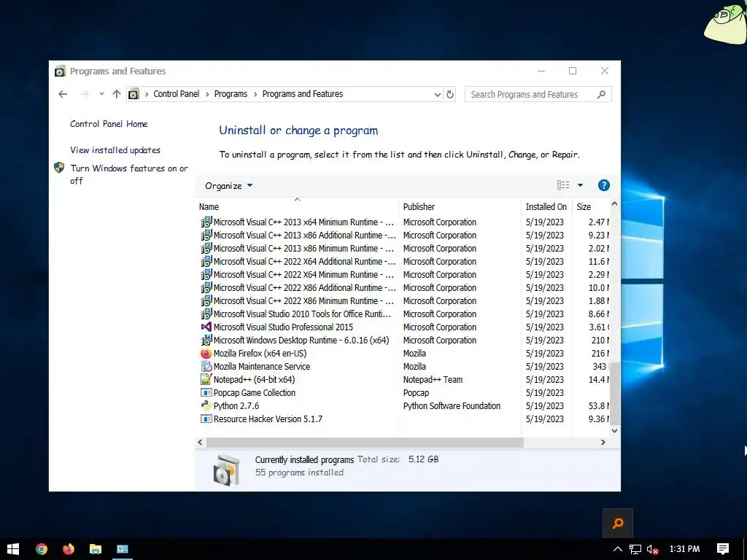747x560 pixels.
Task: Select Microsoft Visual C++ 2022 X64 Minimum Runtime
Action: tap(304, 275)
